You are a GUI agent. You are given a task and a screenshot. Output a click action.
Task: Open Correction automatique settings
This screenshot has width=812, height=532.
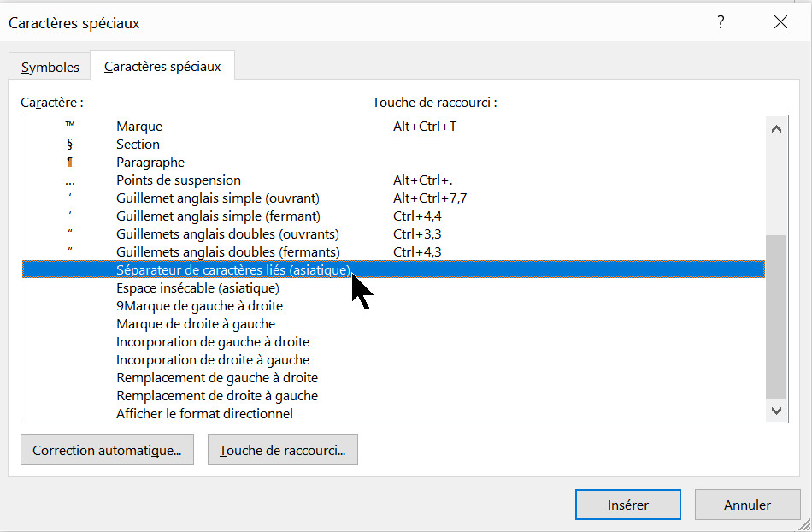(107, 450)
